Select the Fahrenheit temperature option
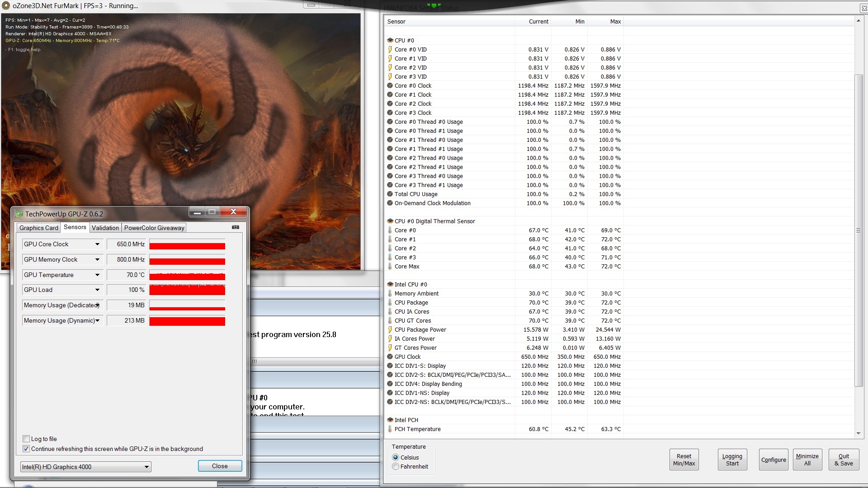Viewport: 868px width, 488px height. click(396, 466)
